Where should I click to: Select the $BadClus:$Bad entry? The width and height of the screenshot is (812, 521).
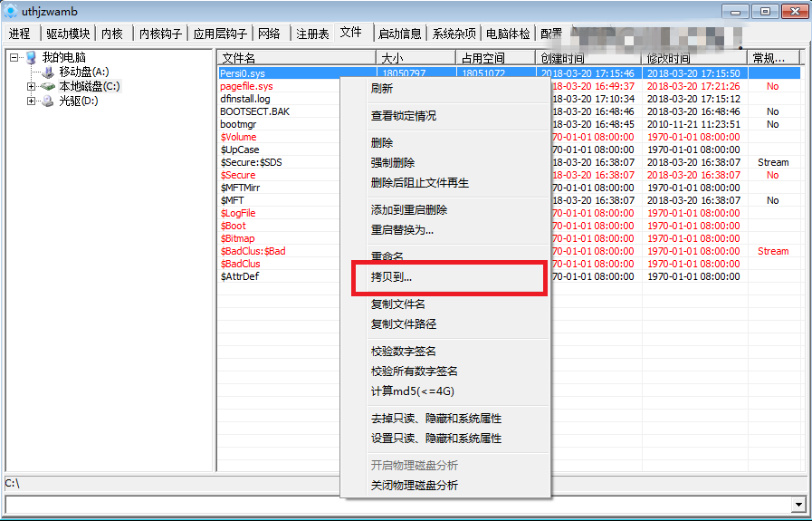coord(253,251)
